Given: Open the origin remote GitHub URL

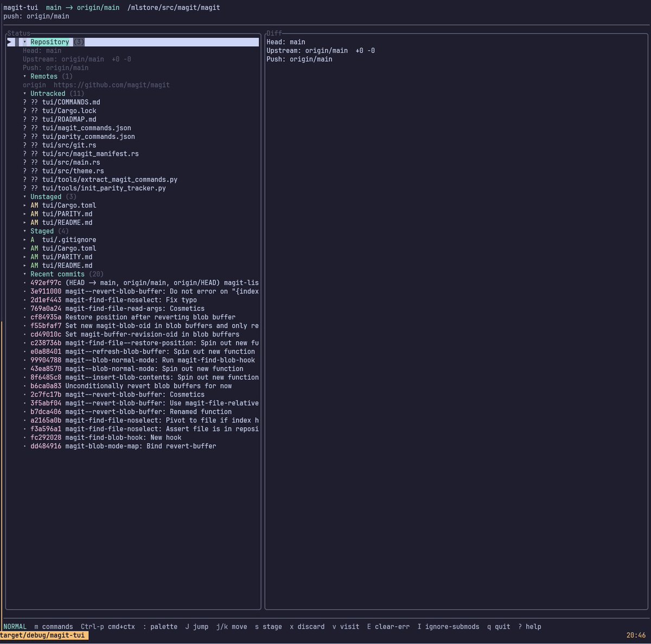Looking at the screenshot, I should pos(112,85).
